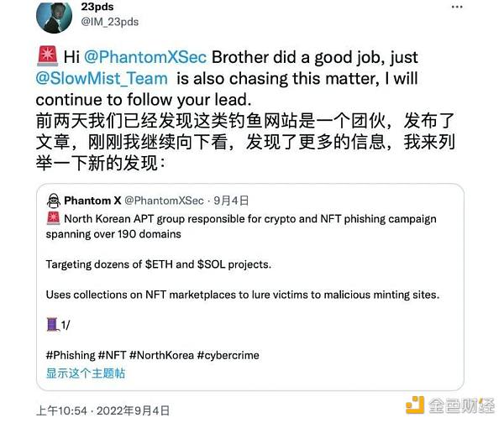Click the 23pds display name
The width and height of the screenshot is (504, 423).
coord(97,7)
